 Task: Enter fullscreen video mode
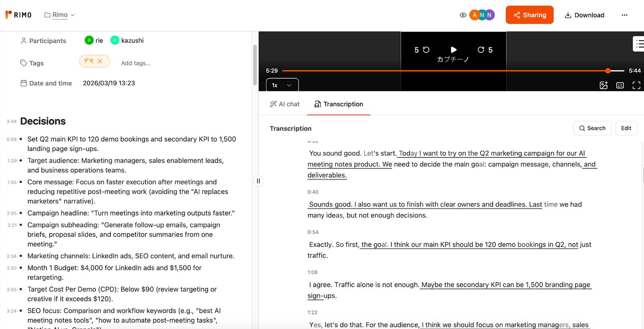(636, 85)
